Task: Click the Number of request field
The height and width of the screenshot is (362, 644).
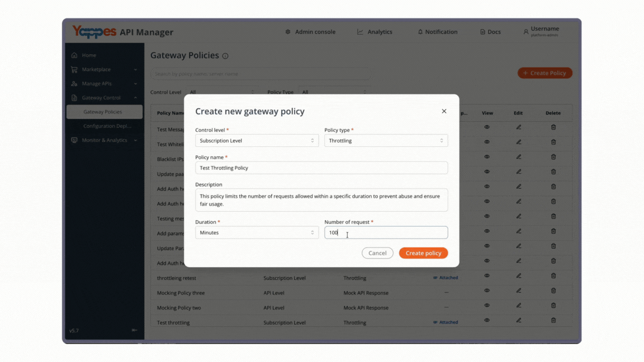Action: [x=386, y=233]
